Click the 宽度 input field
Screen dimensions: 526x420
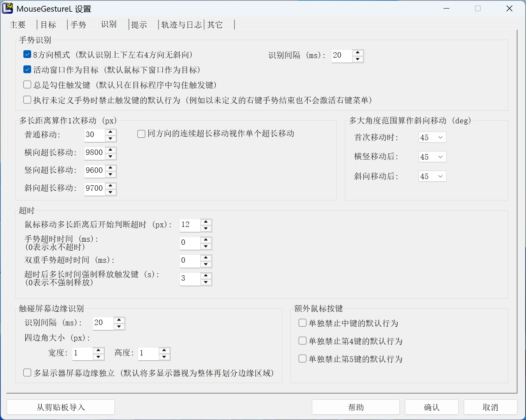point(83,353)
